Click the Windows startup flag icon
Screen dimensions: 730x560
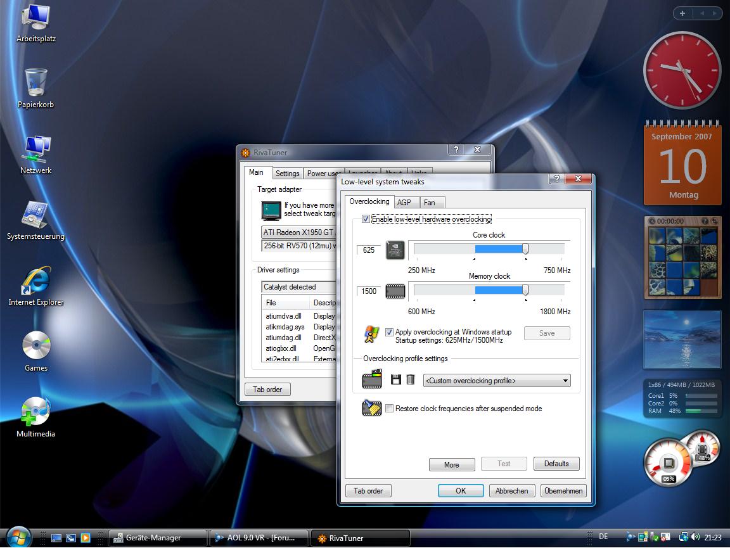pyautogui.click(x=371, y=334)
